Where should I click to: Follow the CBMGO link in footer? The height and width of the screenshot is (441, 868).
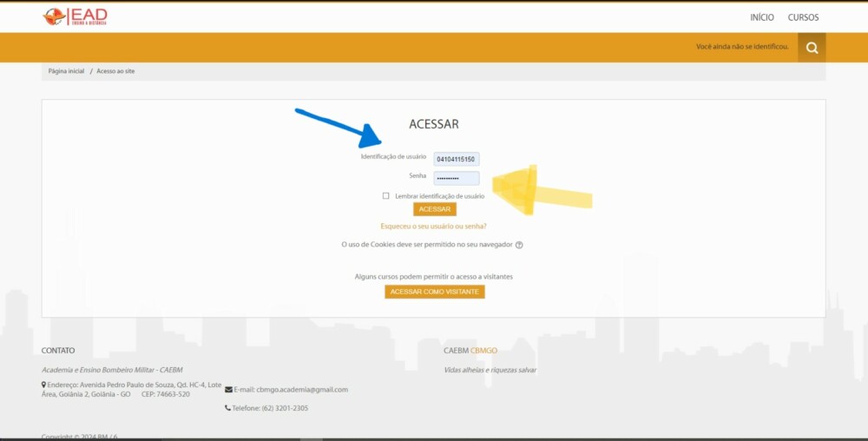pyautogui.click(x=483, y=351)
